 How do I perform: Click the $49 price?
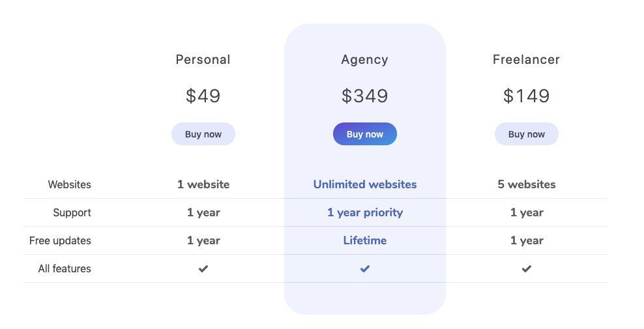pos(203,96)
